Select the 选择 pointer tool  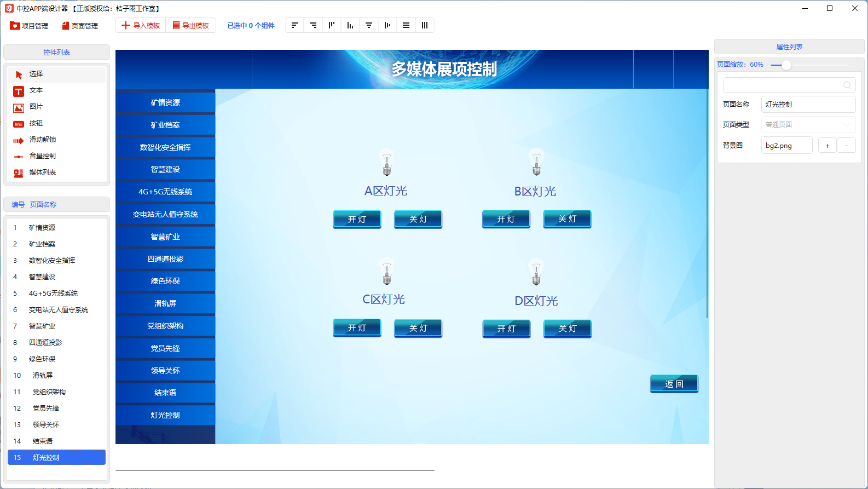click(x=56, y=74)
